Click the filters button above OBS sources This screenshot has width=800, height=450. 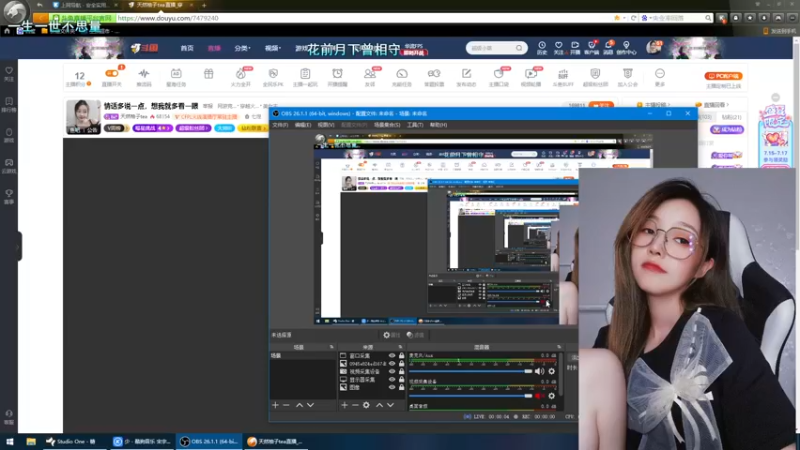(415, 335)
